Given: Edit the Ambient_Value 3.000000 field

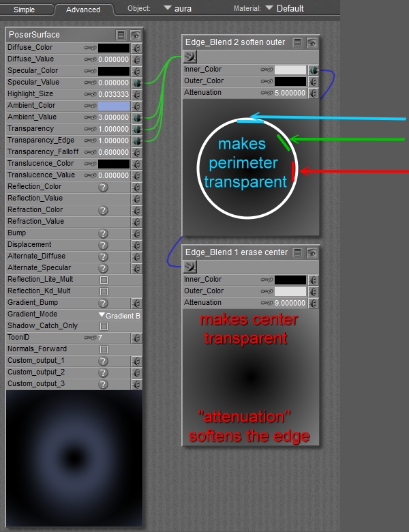Looking at the screenshot, I should pos(114,118).
